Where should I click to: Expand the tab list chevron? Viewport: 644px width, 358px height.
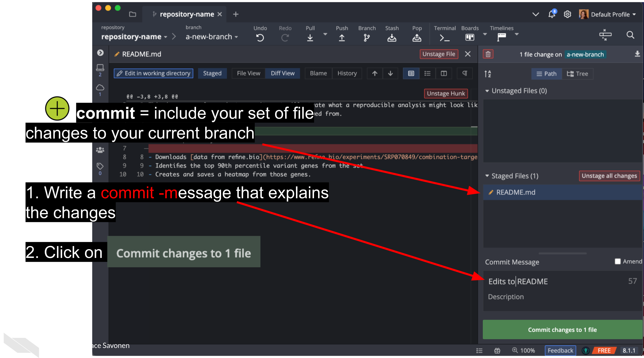536,14
